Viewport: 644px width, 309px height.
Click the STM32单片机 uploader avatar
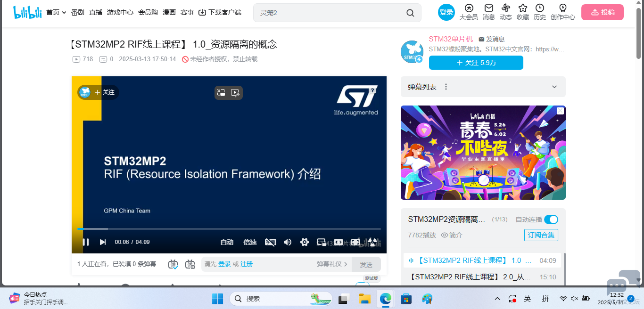point(412,52)
